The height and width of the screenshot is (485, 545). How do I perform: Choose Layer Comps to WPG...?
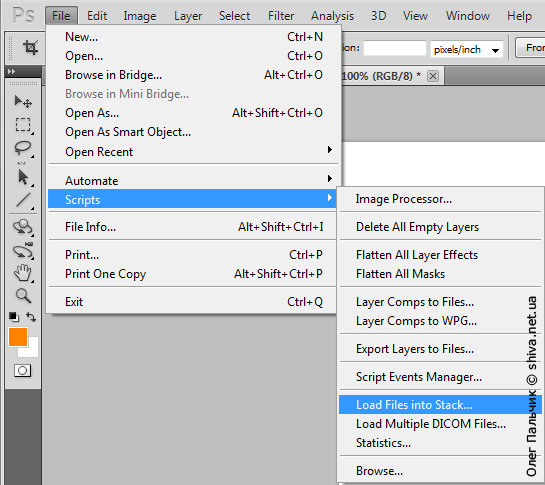pyautogui.click(x=440, y=321)
